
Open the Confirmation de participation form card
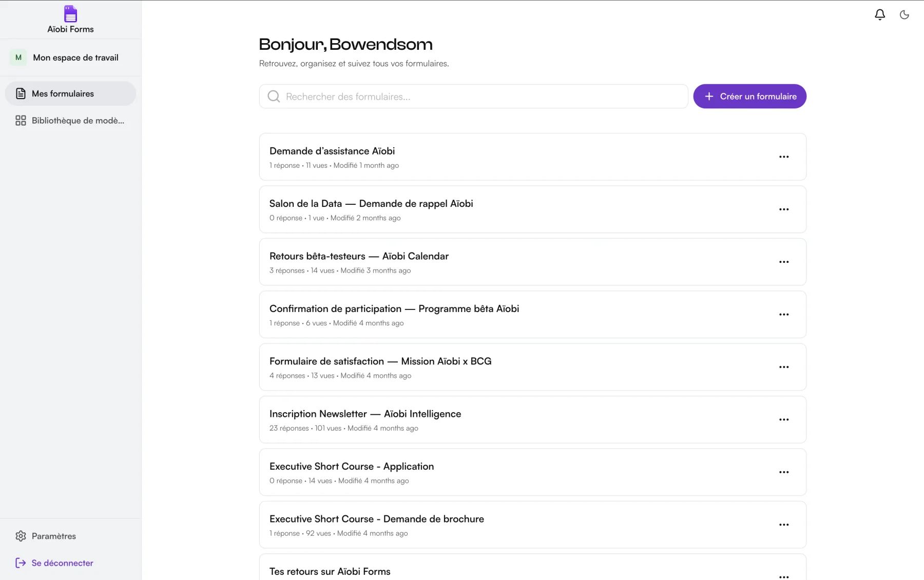532,315
